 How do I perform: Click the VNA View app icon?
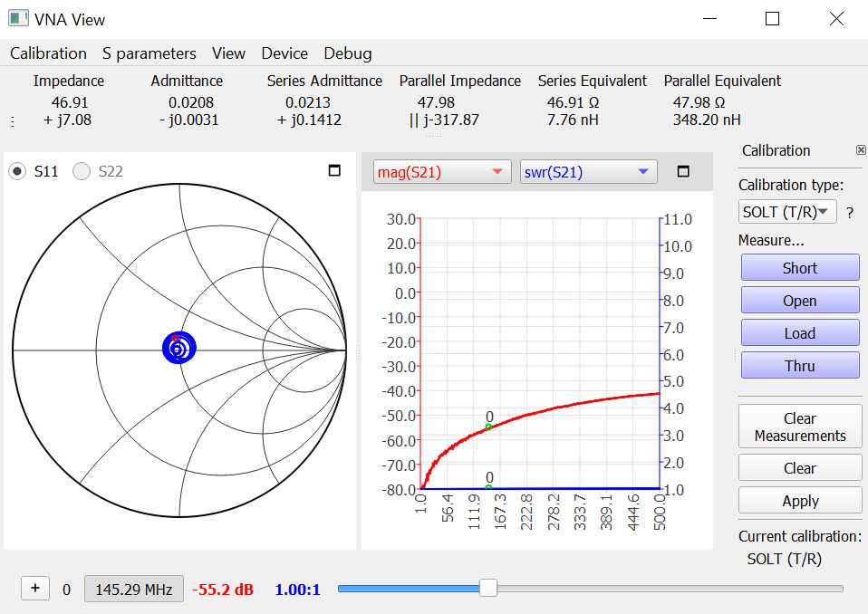point(18,18)
